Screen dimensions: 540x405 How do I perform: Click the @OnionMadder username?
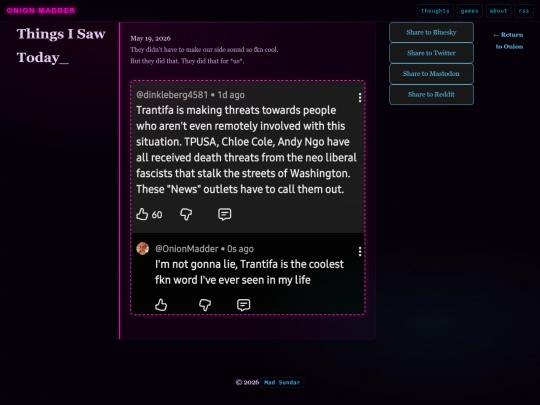tap(186, 249)
